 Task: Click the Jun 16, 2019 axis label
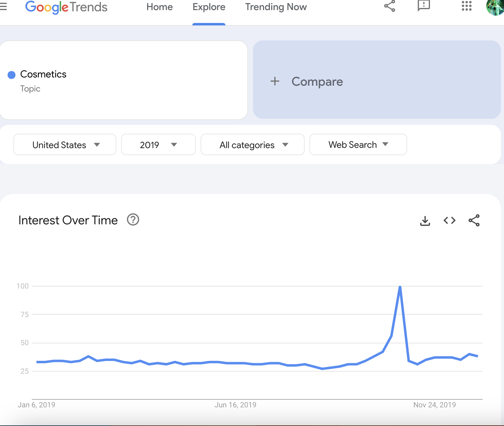pos(235,405)
